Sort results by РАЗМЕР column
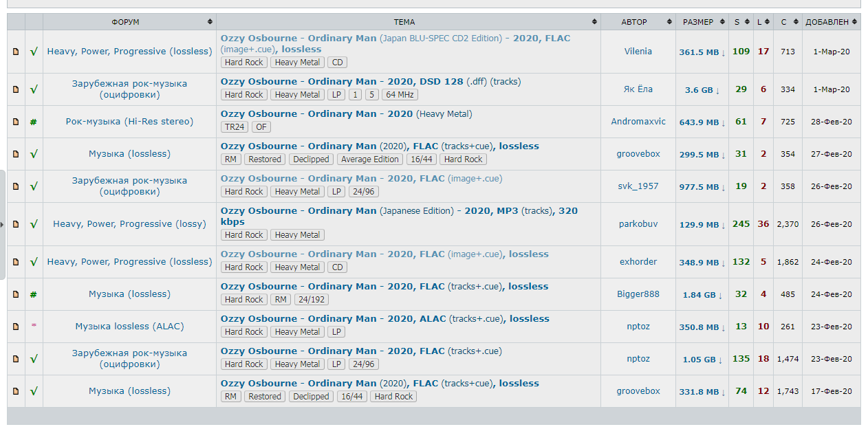 click(702, 22)
